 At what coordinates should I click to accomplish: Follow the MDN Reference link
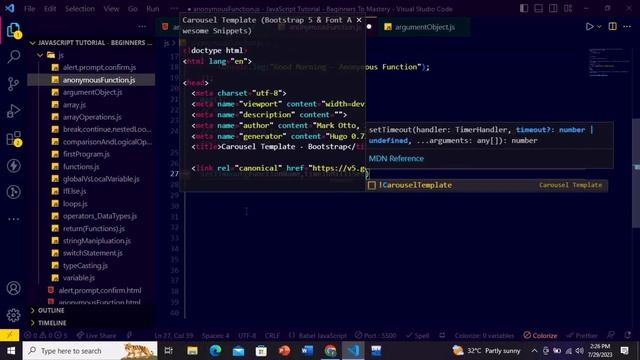(x=396, y=158)
